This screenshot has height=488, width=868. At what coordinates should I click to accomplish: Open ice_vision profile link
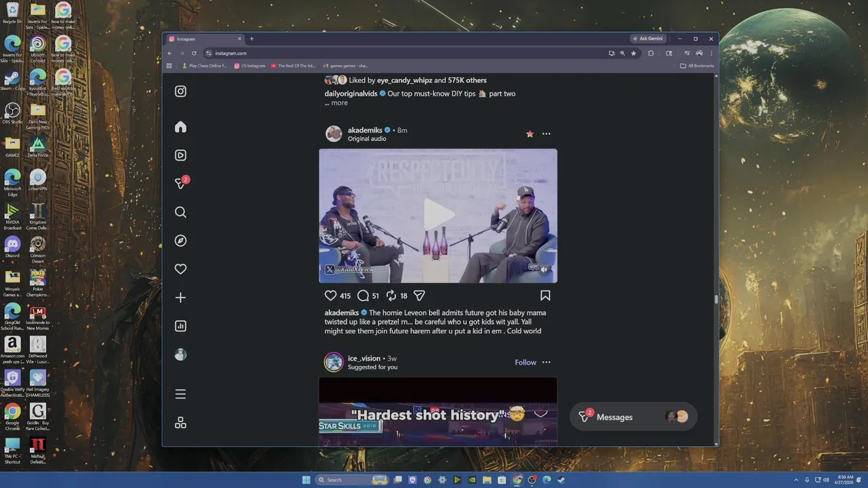click(364, 359)
